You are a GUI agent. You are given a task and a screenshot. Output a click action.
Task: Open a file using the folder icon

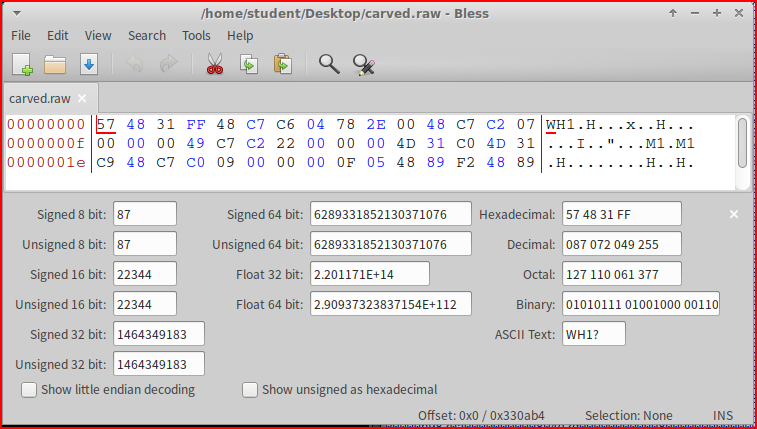[55, 65]
